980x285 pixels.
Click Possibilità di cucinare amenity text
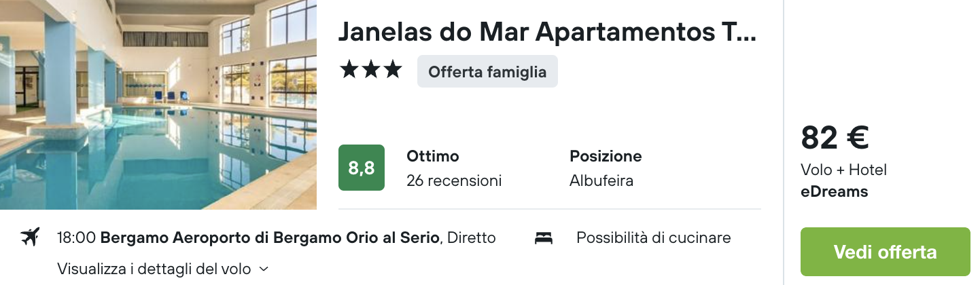[x=654, y=237]
